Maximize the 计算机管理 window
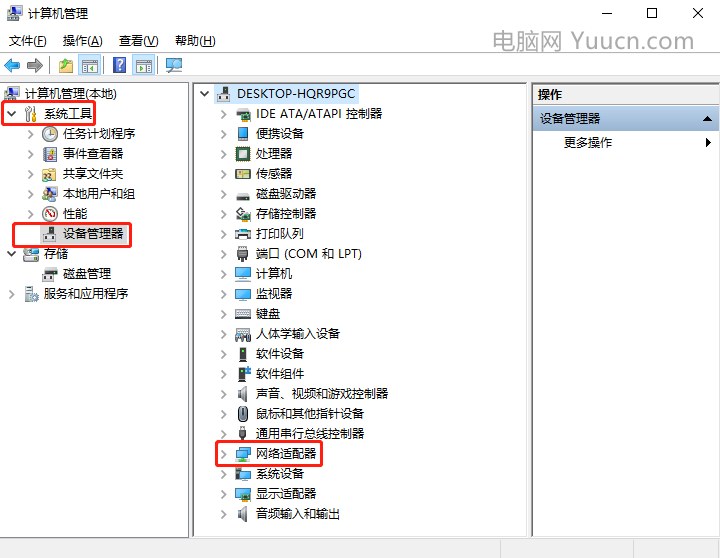This screenshot has height=558, width=720. pyautogui.click(x=652, y=13)
